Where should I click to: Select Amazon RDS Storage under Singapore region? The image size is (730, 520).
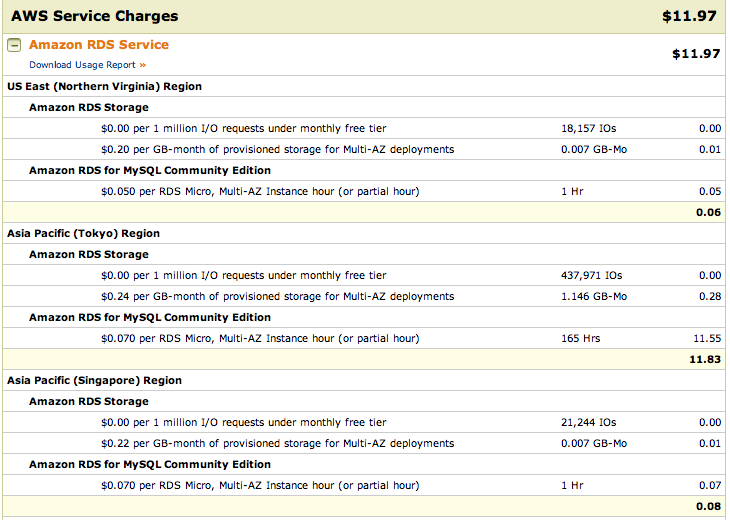[x=88, y=402]
